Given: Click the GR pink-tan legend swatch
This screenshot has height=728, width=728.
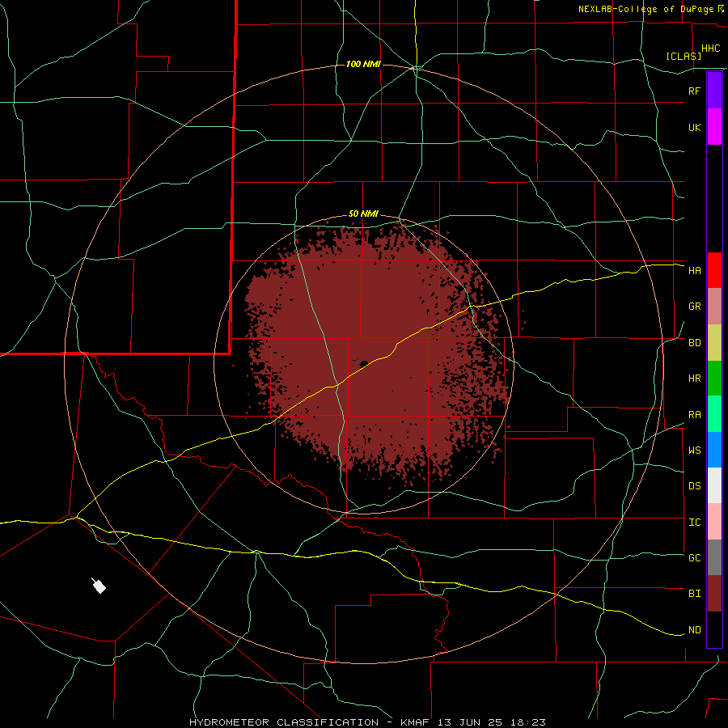Looking at the screenshot, I should pyautogui.click(x=714, y=307).
